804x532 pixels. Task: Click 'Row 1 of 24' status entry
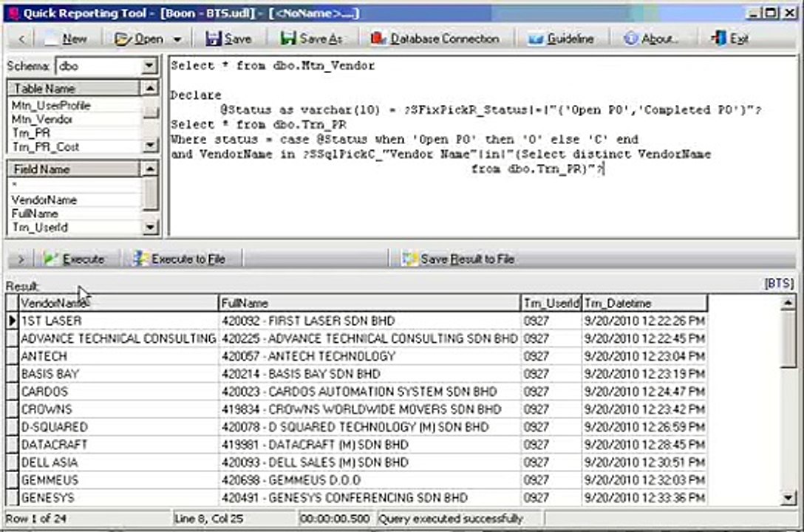(36, 519)
